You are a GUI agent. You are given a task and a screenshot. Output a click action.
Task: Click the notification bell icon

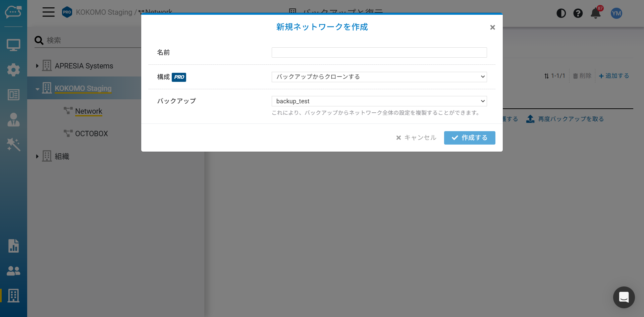pyautogui.click(x=595, y=13)
